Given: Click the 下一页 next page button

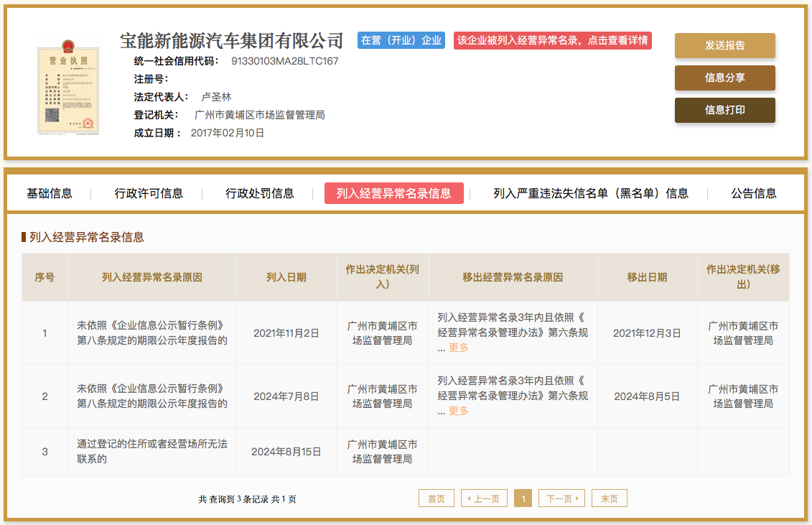Looking at the screenshot, I should pos(562,498).
